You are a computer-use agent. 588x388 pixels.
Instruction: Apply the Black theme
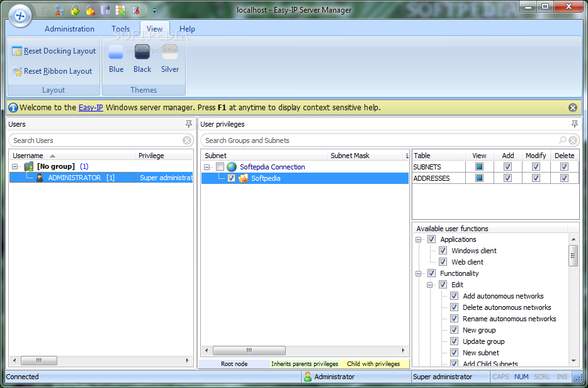(x=142, y=59)
